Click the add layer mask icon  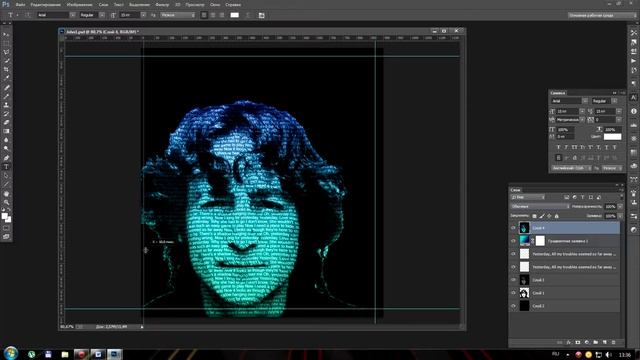[578, 342]
